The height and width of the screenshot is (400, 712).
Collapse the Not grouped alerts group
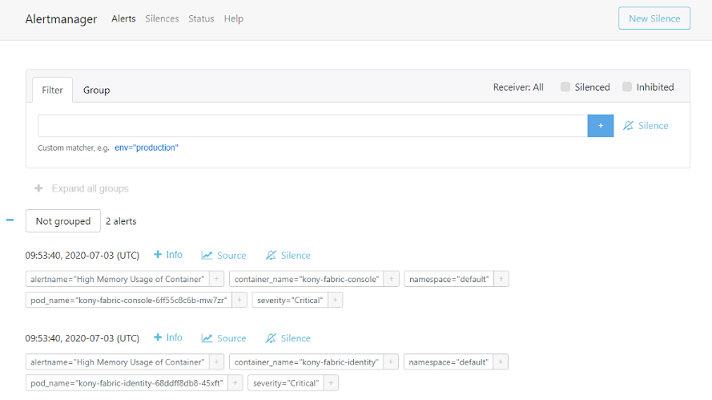coord(10,220)
